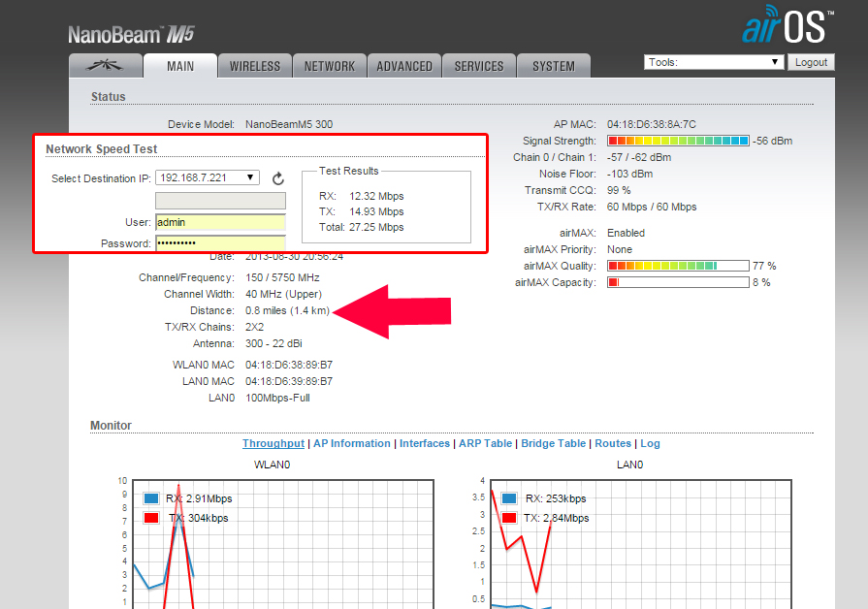868x609 pixels.
Task: Click the TX/RX Rate value 60 Mbps / 60 Mbps
Action: click(x=652, y=208)
